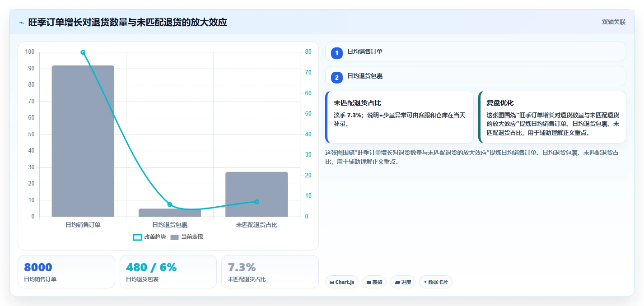
Task: Toggle the 改善趋势 legend swatch
Action: click(137, 237)
